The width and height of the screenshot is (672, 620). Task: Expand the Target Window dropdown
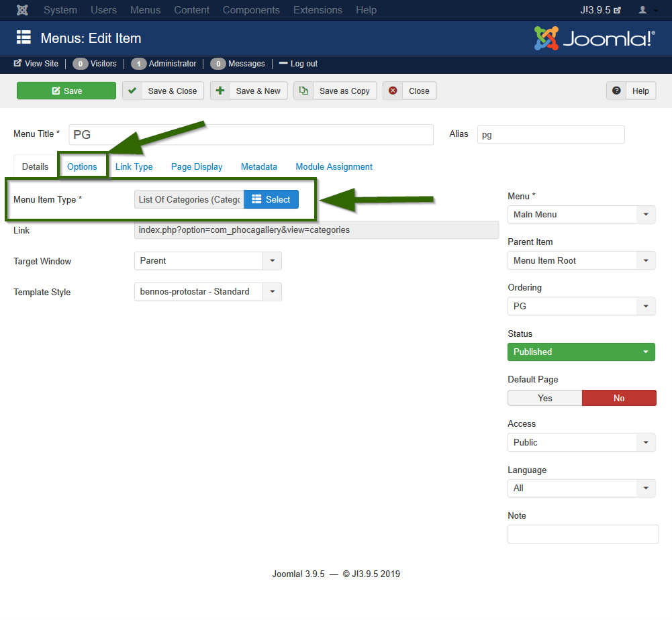(207, 261)
